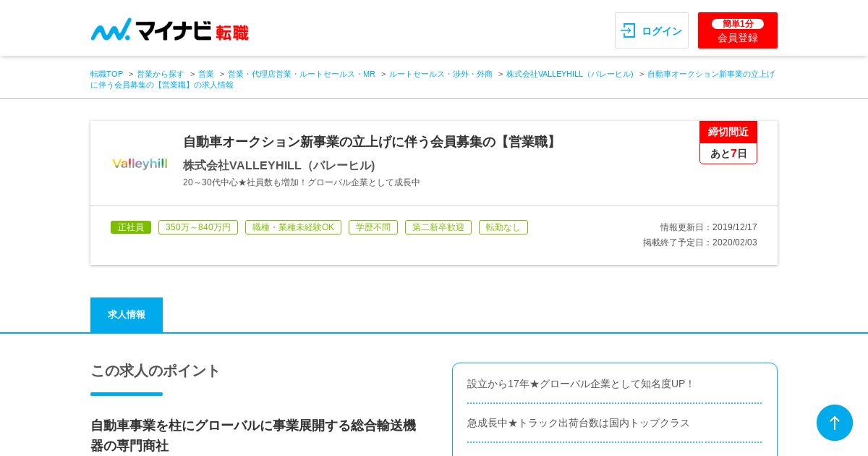Click the 第二新卒歓迎 tag
868x456 pixels.
click(438, 227)
